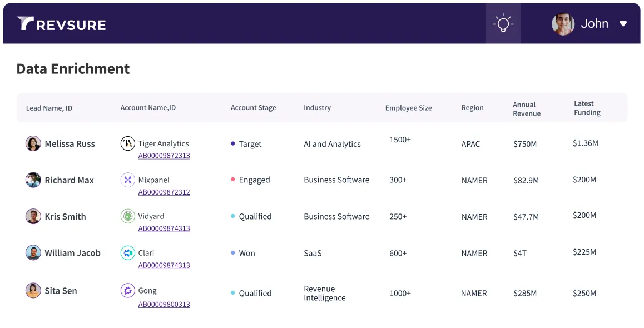Click the Mixpanel logo icon
The height and width of the screenshot is (328, 644).
(128, 180)
